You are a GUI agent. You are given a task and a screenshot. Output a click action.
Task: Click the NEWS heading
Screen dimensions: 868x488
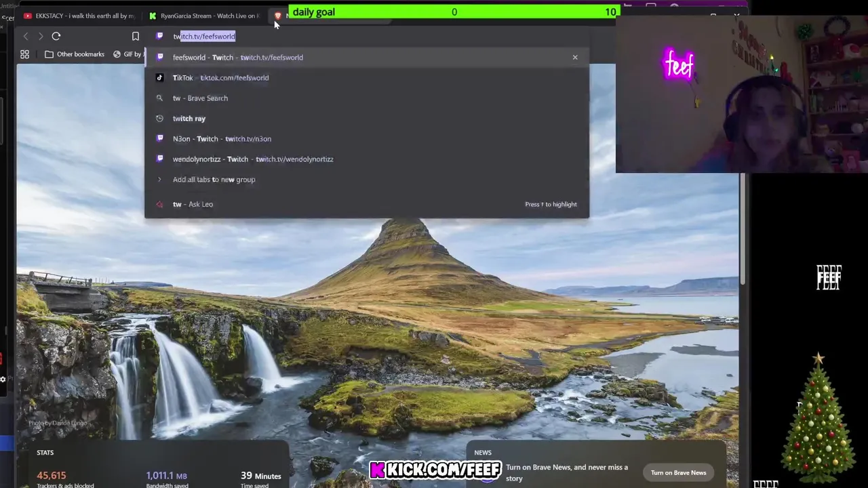point(483,453)
